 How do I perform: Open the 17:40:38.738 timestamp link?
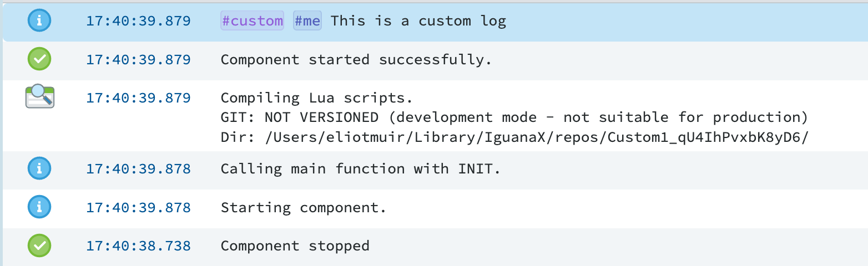(x=138, y=245)
